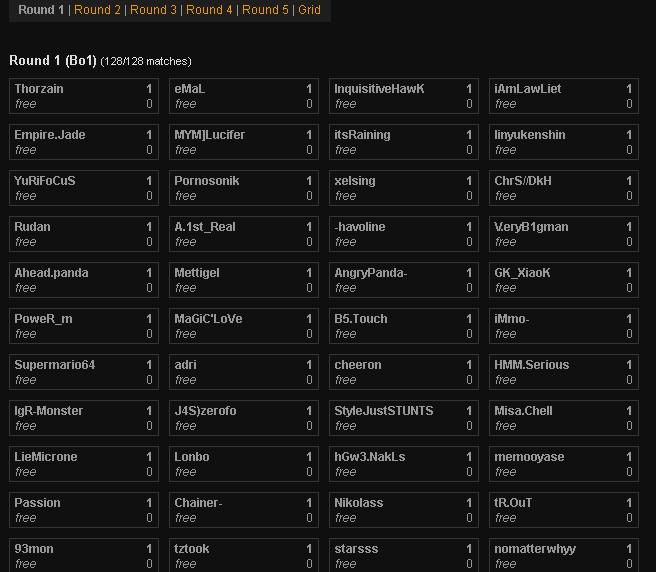Click the Empire.Jade player name
The height and width of the screenshot is (572, 656).
pyautogui.click(x=50, y=135)
